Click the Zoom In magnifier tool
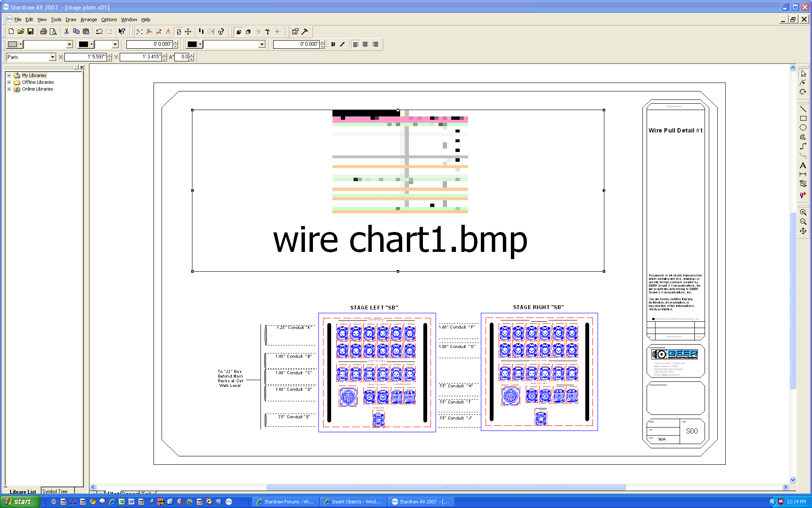812x508 pixels. (803, 212)
